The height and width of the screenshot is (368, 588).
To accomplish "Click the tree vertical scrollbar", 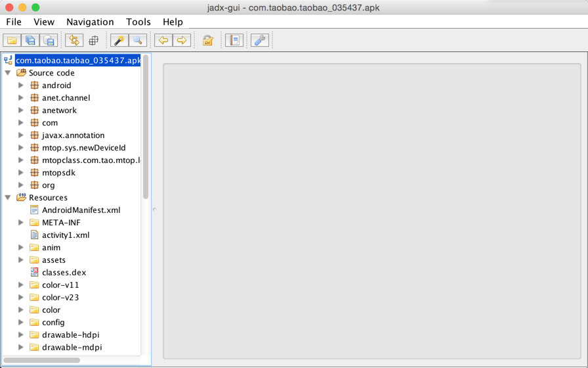I will 146,127.
